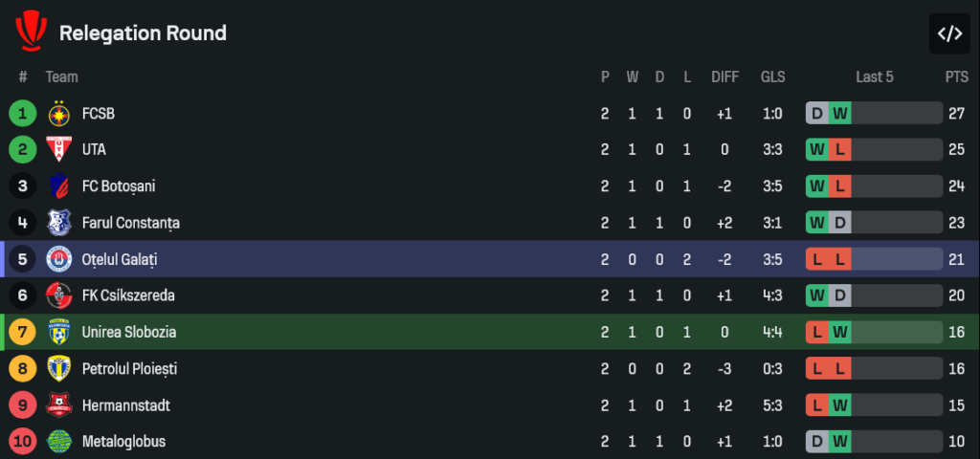
Task: Click the Hermannstadt club crest
Action: pyautogui.click(x=59, y=405)
